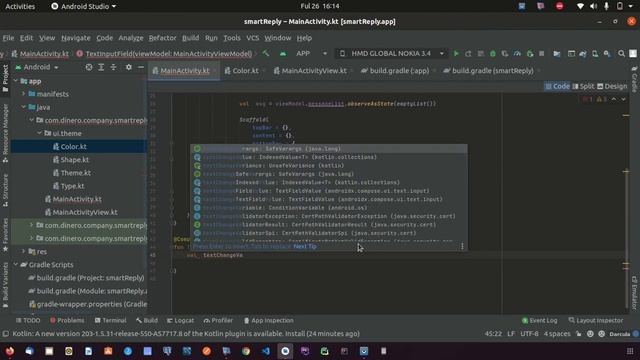The width and height of the screenshot is (640, 360).
Task: Open Visual Studio Code from the taskbar
Action: coord(265,351)
